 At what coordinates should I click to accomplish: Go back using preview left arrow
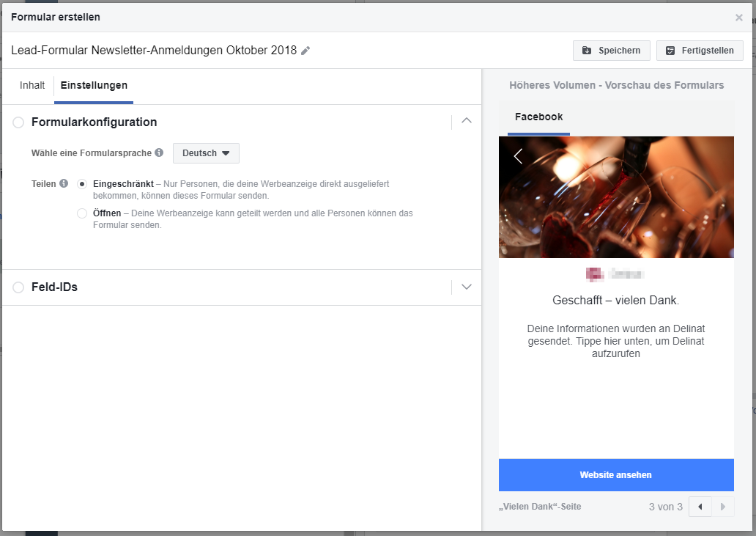point(519,156)
